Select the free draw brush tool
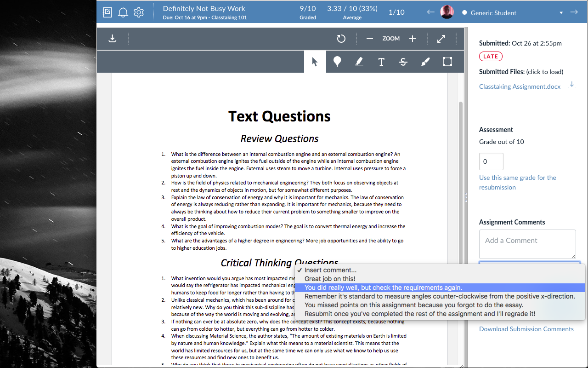588x368 pixels. (x=425, y=61)
